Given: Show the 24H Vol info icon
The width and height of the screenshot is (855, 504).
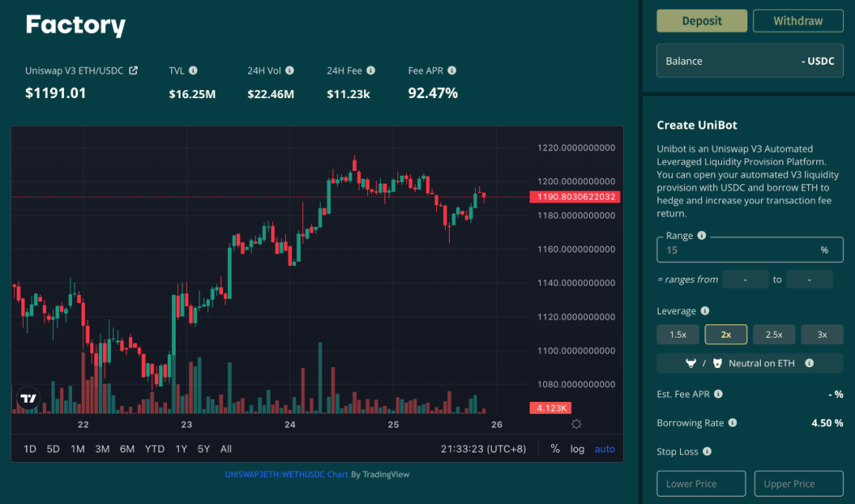Looking at the screenshot, I should [290, 70].
